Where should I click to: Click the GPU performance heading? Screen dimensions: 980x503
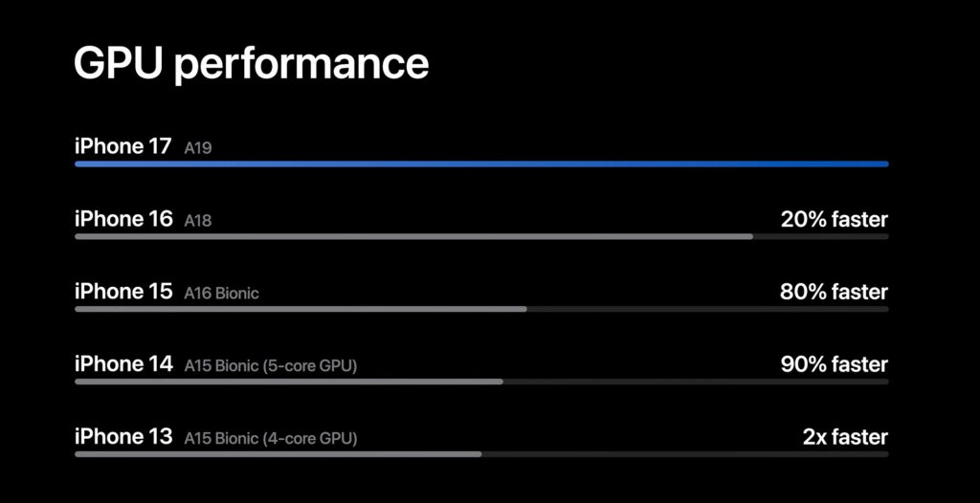[252, 64]
